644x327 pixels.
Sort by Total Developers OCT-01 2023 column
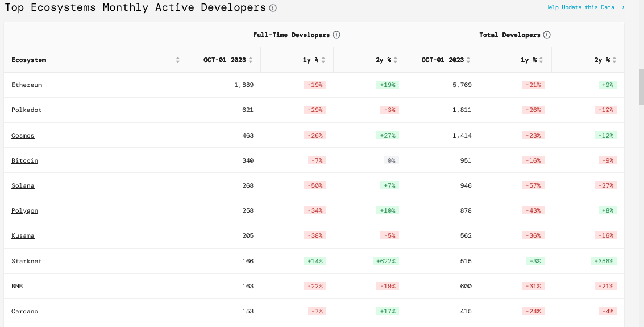469,60
